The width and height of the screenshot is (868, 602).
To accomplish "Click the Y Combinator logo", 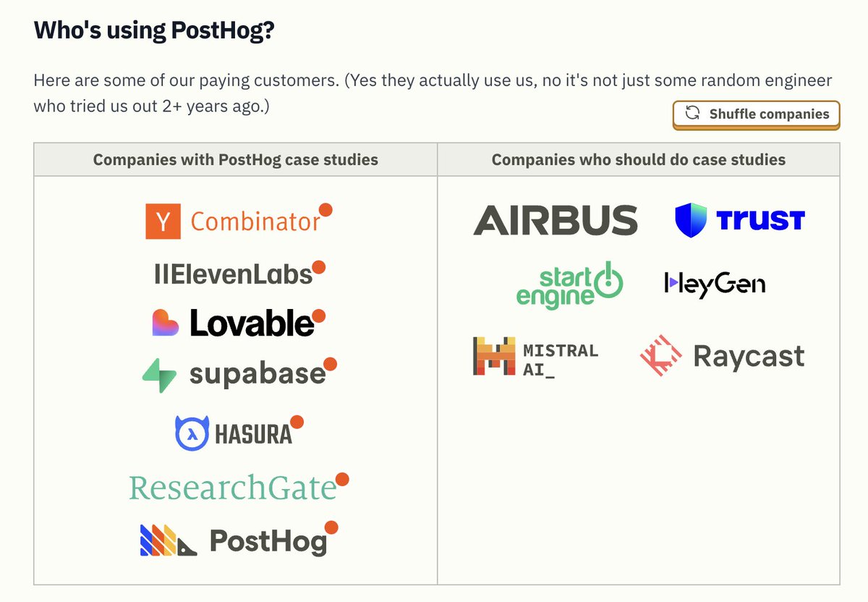I will (x=233, y=221).
